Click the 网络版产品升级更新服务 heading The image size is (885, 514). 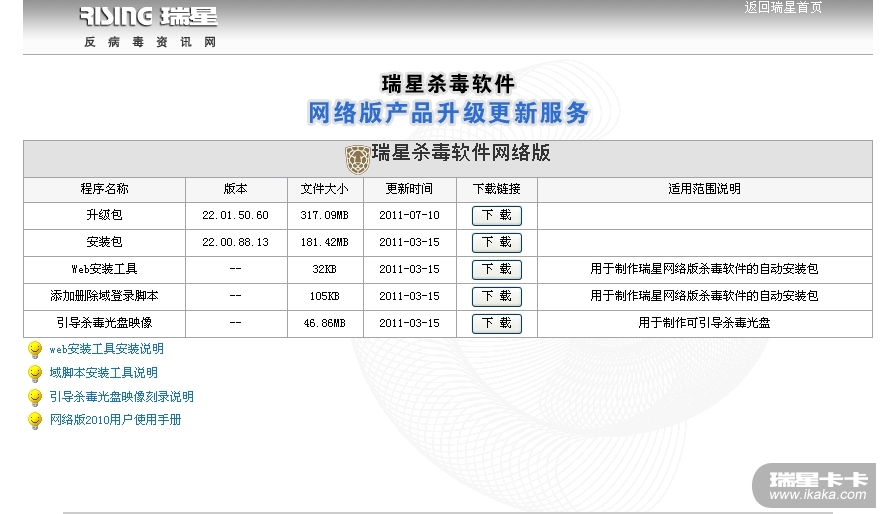(x=448, y=113)
